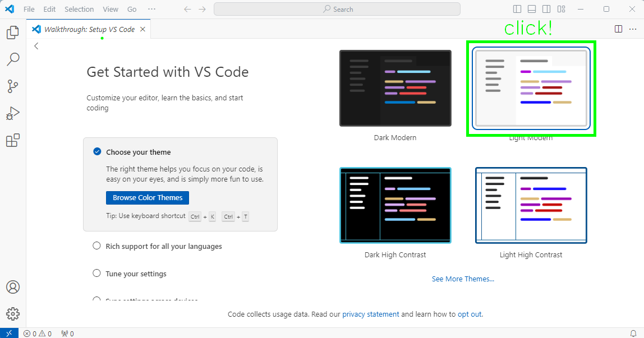Go back using the walkthrough chevron
Screen dimensions: 644x338
click(x=36, y=46)
